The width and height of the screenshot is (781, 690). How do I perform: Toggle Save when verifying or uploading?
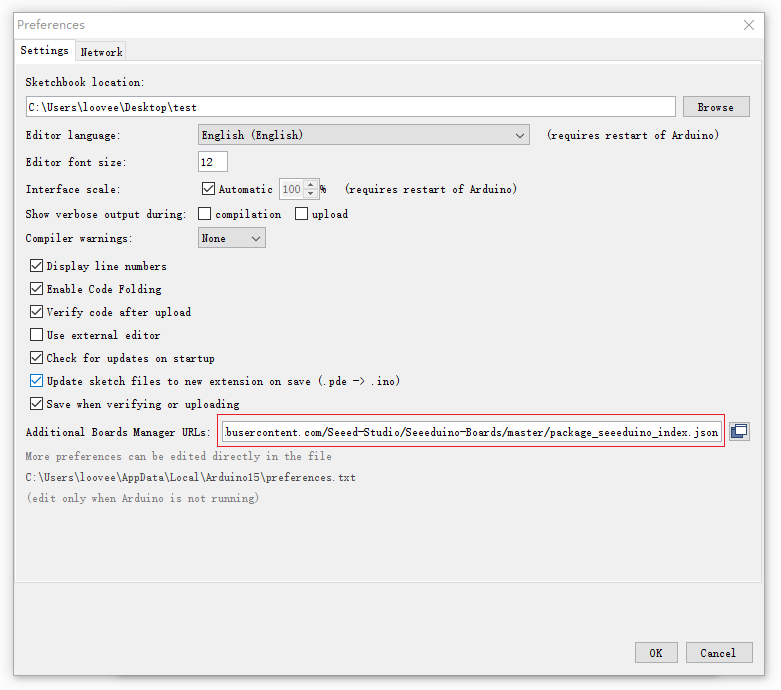[x=37, y=404]
